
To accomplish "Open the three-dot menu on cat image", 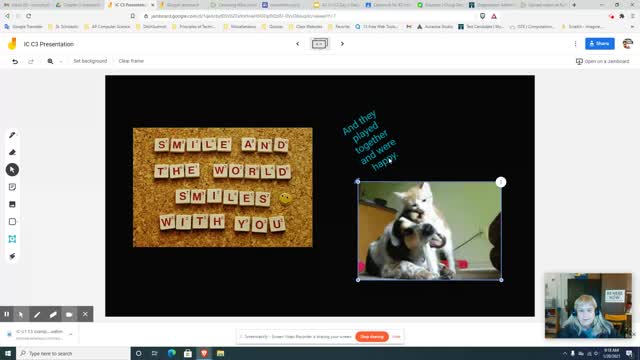I will point(501,182).
